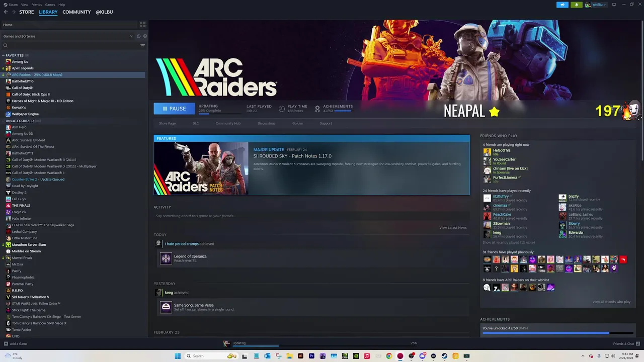Open the View menu
The image size is (644, 362).
pos(24,5)
